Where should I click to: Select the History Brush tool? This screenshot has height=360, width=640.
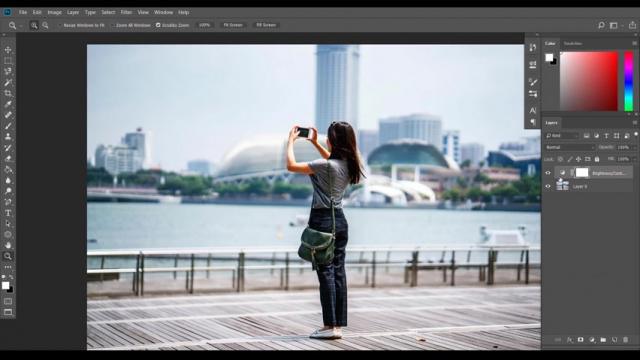tap(8, 148)
